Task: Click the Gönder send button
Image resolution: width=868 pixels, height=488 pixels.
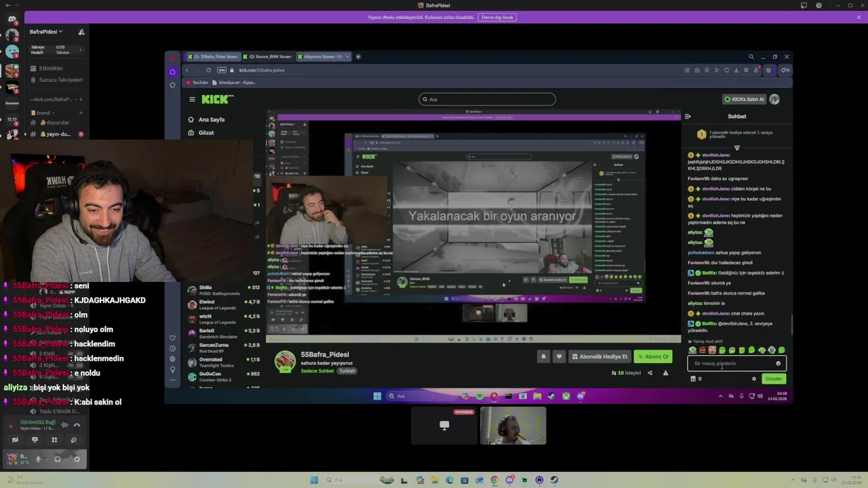Action: (774, 379)
